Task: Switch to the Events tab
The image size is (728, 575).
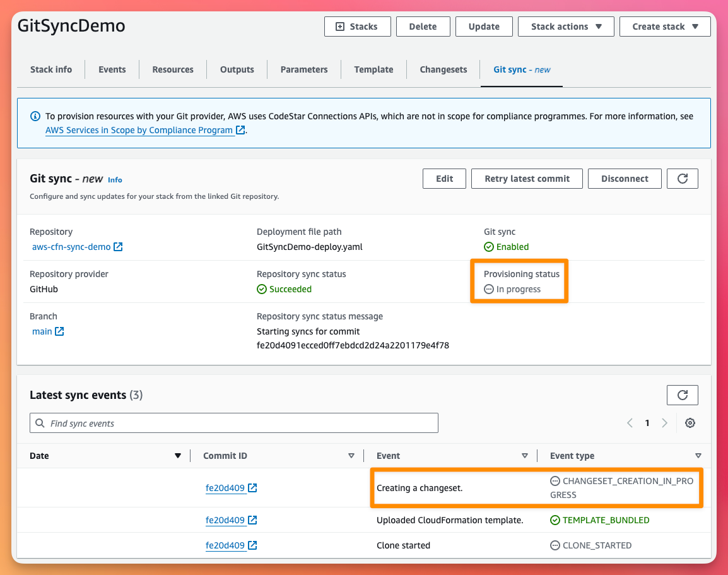Action: click(112, 69)
